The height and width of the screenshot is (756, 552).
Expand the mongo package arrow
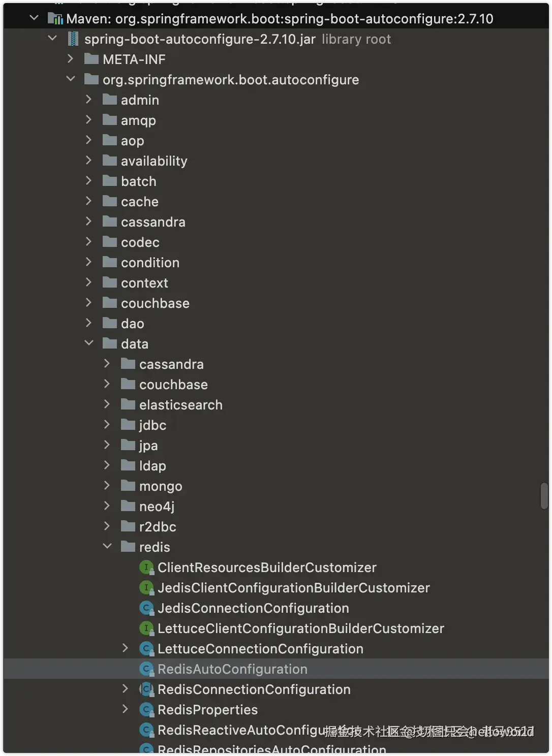coord(107,486)
